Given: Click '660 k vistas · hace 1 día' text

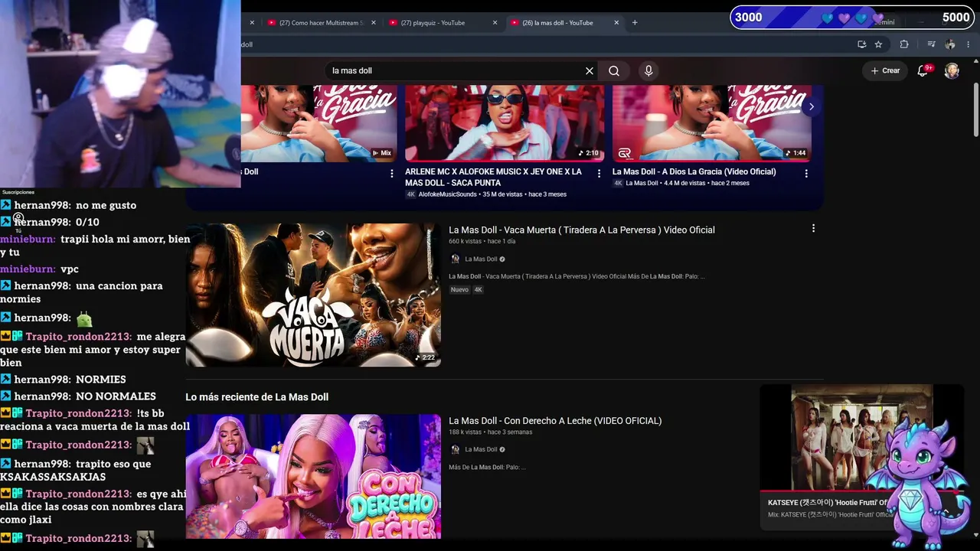Looking at the screenshot, I should click(x=482, y=242).
